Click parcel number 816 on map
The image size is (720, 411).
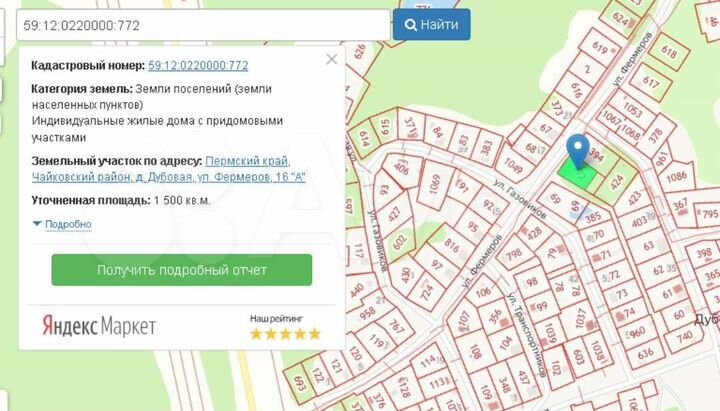pos(451,246)
